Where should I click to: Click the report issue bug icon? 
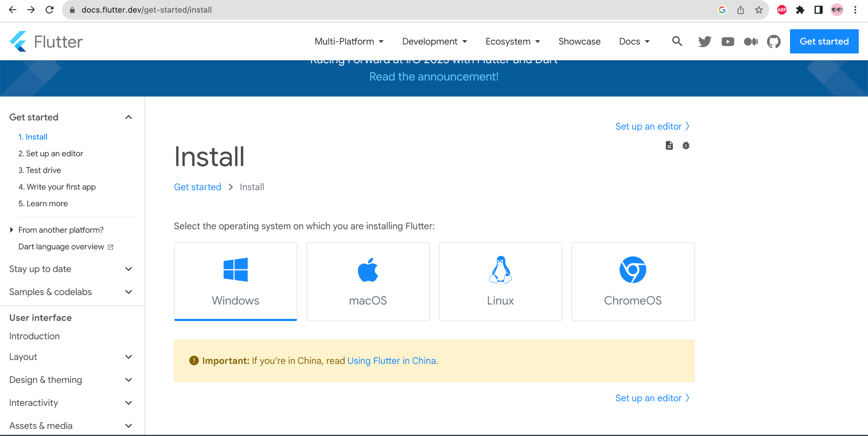(686, 145)
